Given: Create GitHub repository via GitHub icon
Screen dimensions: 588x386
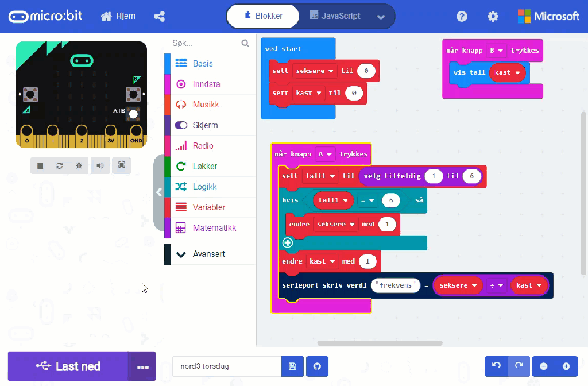Looking at the screenshot, I should tap(316, 366).
